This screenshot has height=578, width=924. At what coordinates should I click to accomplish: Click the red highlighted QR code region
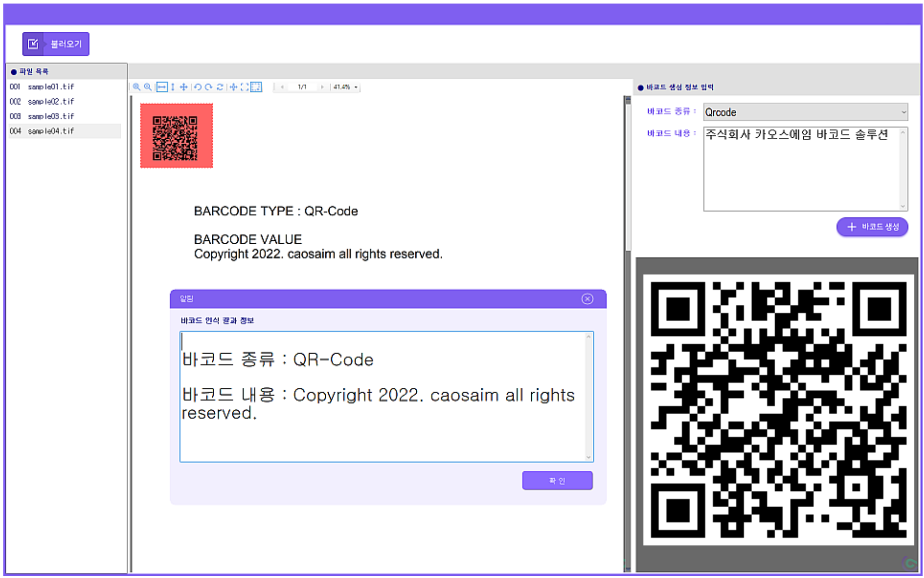point(176,136)
